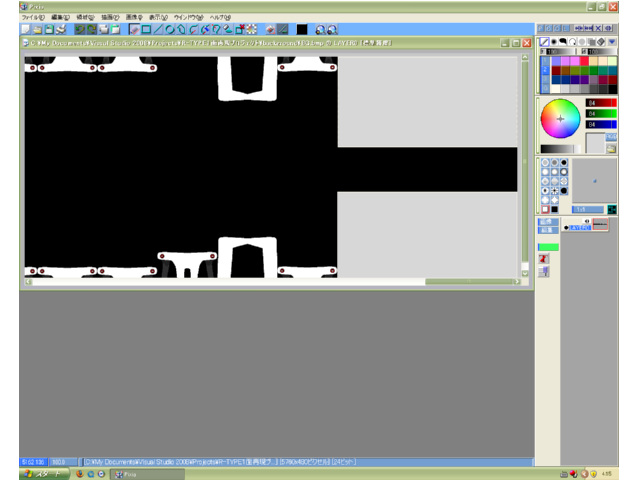640x480 pixels.
Task: Click the layer thumbnail with red border
Action: coord(600,224)
